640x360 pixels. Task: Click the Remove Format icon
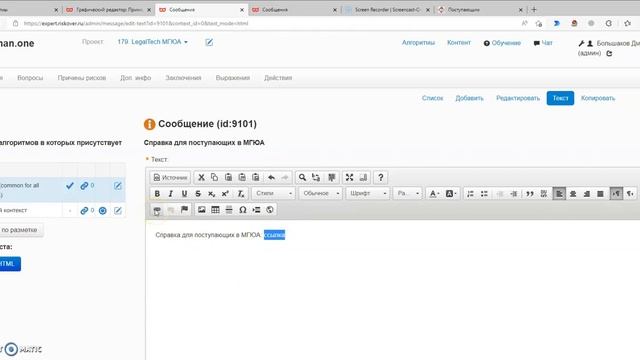tap(241, 193)
